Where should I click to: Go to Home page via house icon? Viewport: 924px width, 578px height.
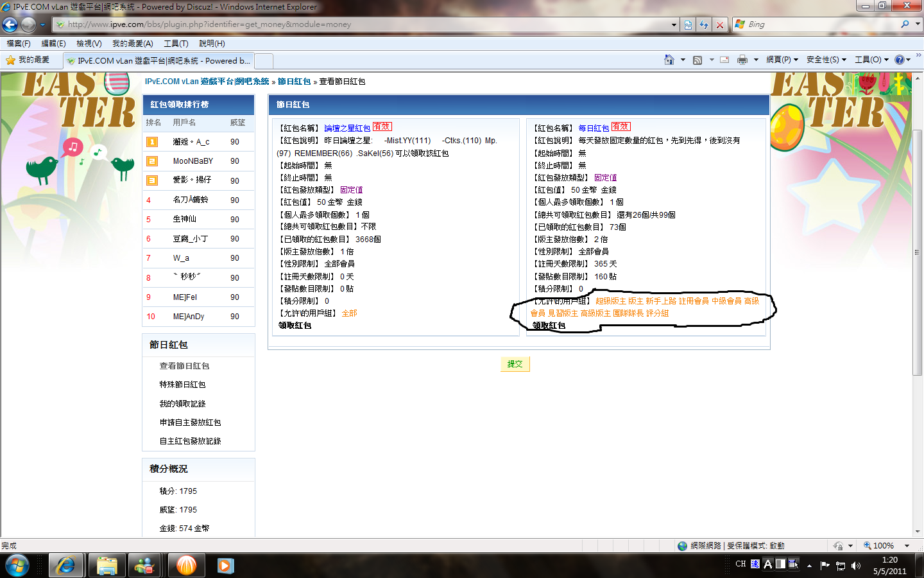[669, 60]
